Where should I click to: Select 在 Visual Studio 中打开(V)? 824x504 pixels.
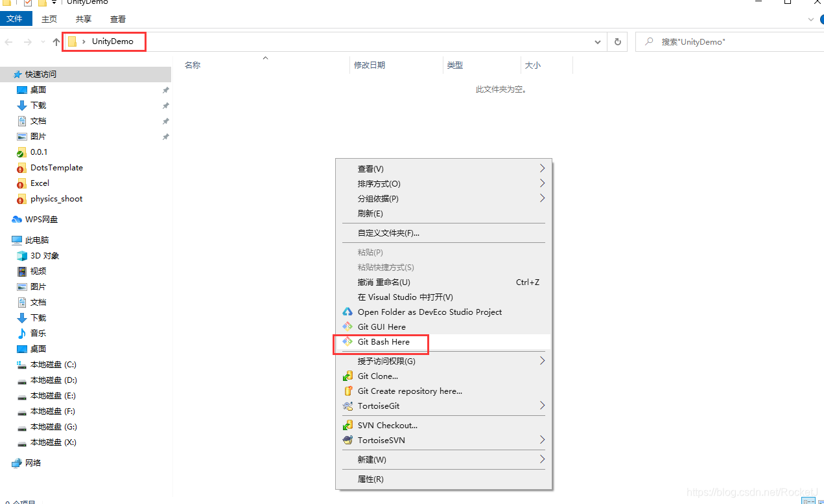pyautogui.click(x=405, y=297)
